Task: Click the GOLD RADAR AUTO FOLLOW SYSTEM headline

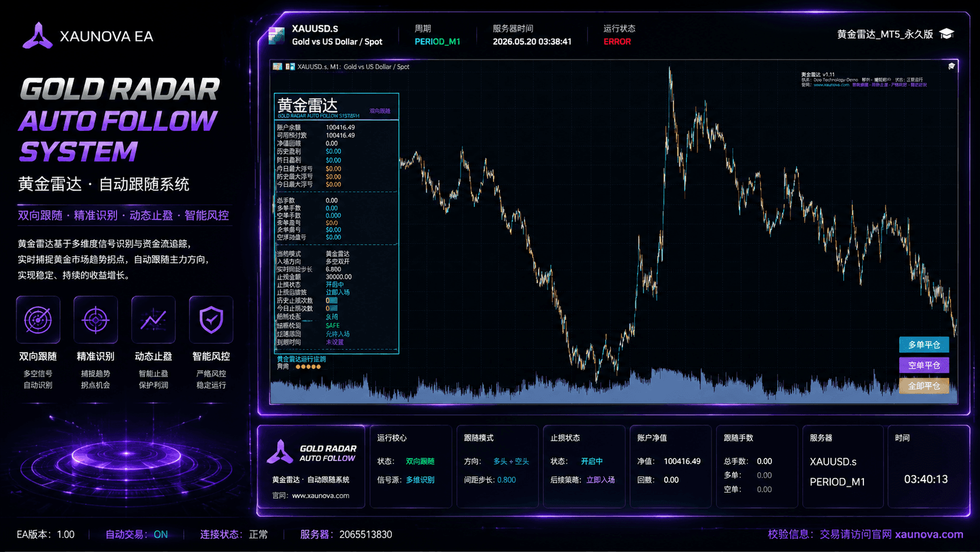Action: (120, 120)
